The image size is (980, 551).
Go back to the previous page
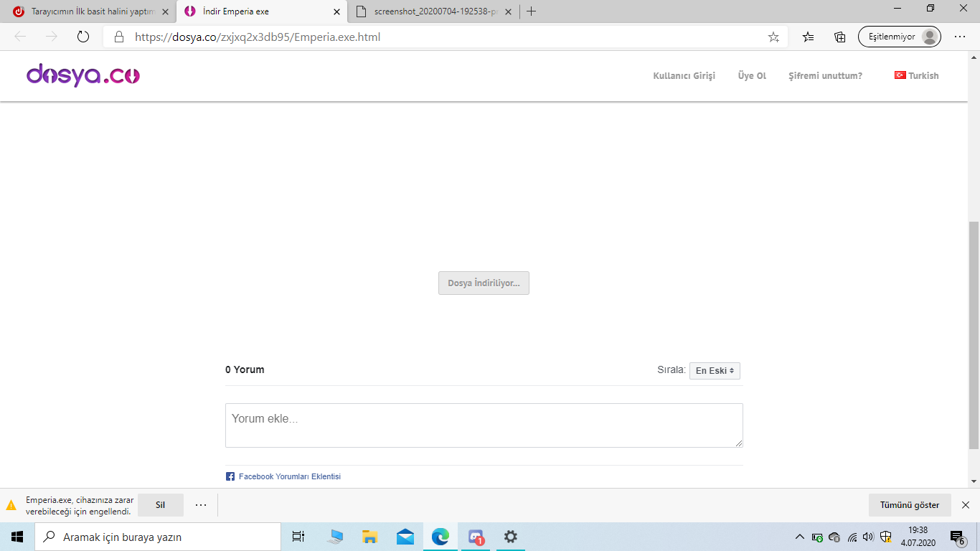[x=19, y=37]
